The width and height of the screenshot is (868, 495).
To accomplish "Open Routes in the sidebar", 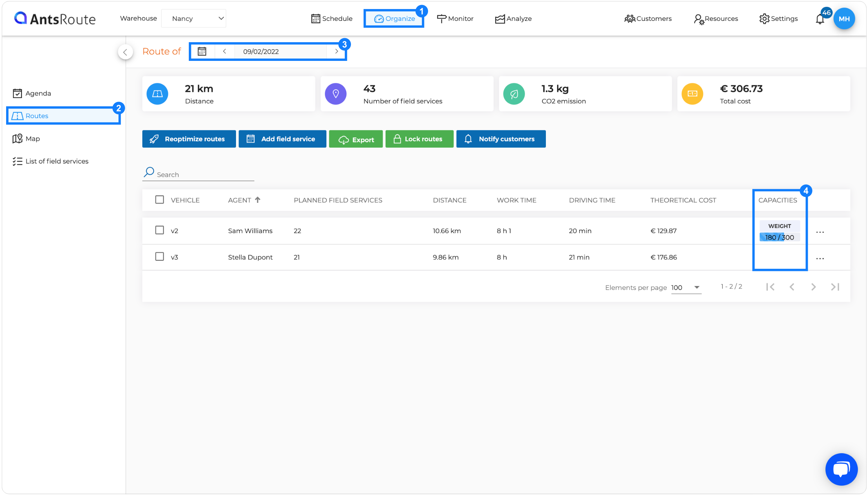I will (x=63, y=116).
